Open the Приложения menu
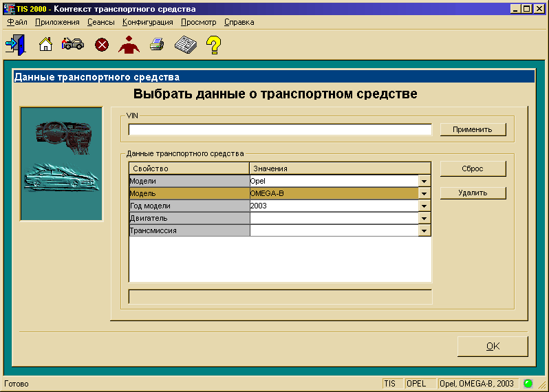 pos(57,23)
